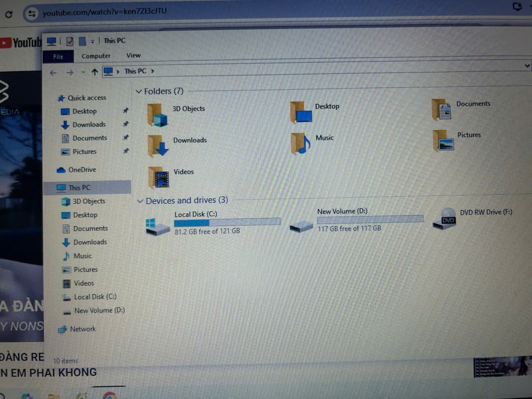Click the Chrome URL youtube.com/watch address field
This screenshot has width=532, height=399.
point(105,12)
